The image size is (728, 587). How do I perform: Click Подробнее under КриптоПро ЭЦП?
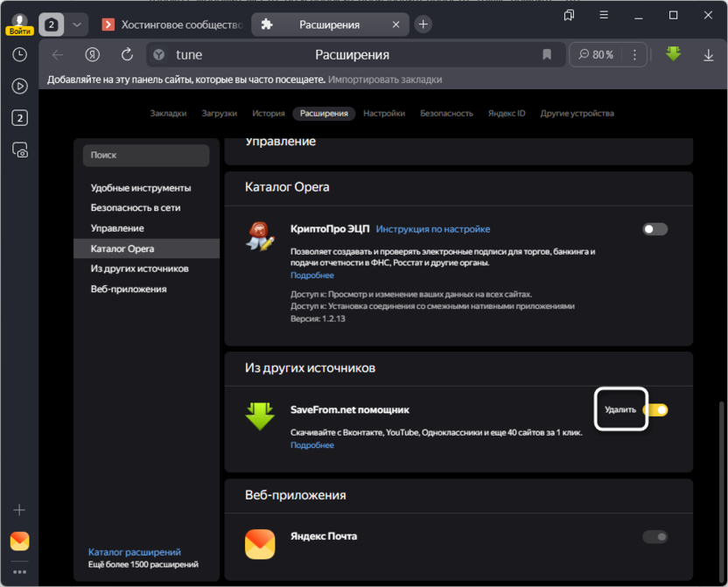(x=312, y=276)
